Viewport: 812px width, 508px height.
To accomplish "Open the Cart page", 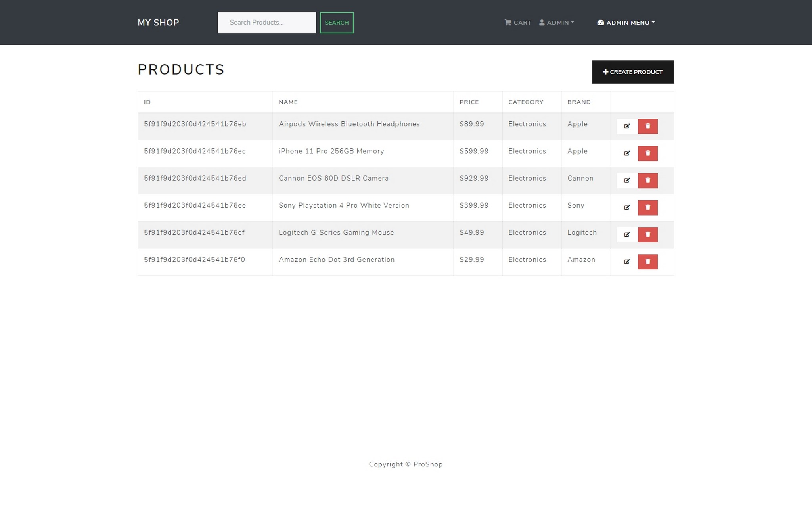I will [518, 23].
